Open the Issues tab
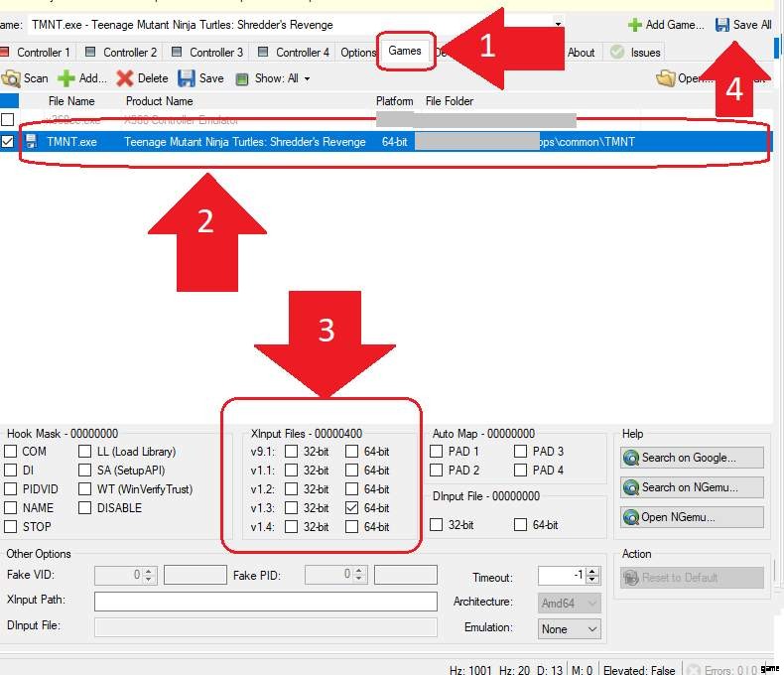The height and width of the screenshot is (675, 784). pyautogui.click(x=636, y=52)
